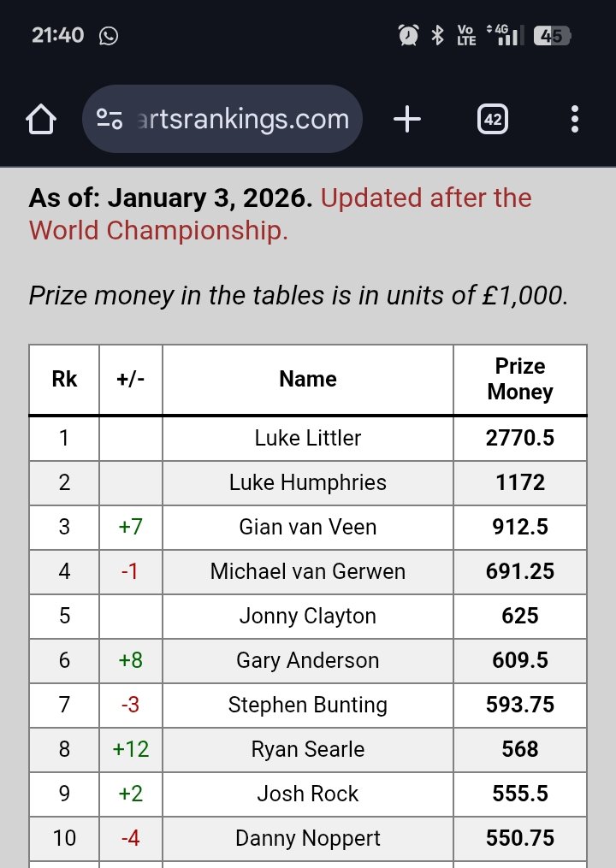Click the Name column header
Image resolution: width=616 pixels, height=868 pixels.
(308, 379)
